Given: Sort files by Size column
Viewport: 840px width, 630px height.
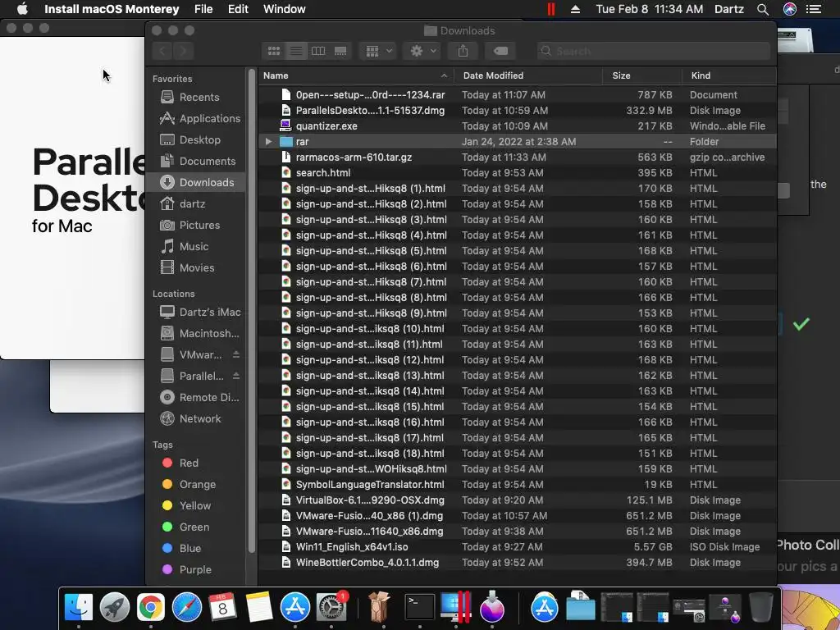Looking at the screenshot, I should [642, 75].
